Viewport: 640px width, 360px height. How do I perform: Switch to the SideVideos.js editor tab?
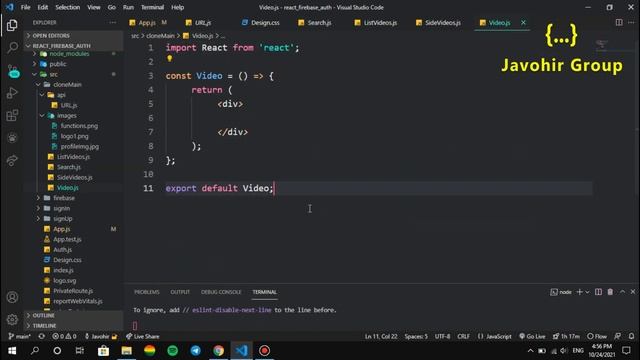442,23
